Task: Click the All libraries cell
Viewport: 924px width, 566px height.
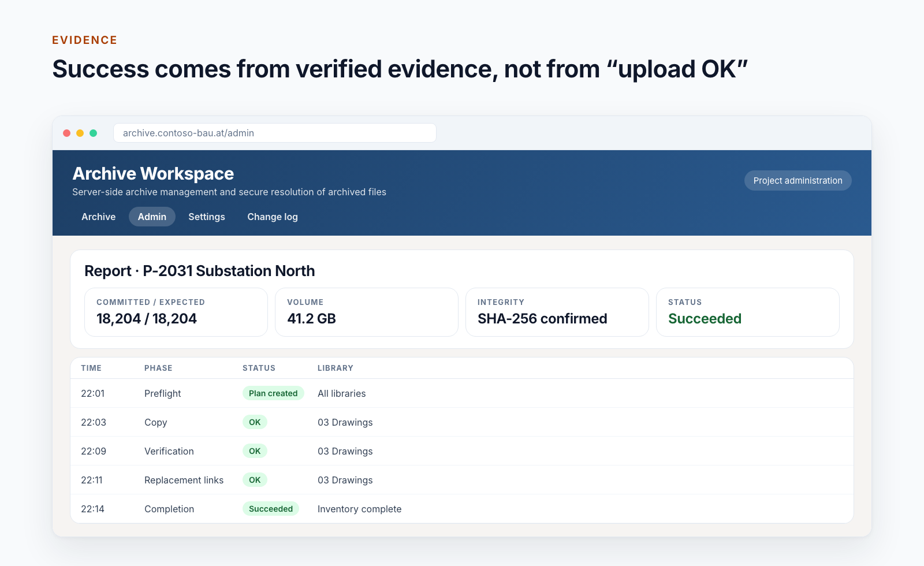Action: pyautogui.click(x=341, y=393)
